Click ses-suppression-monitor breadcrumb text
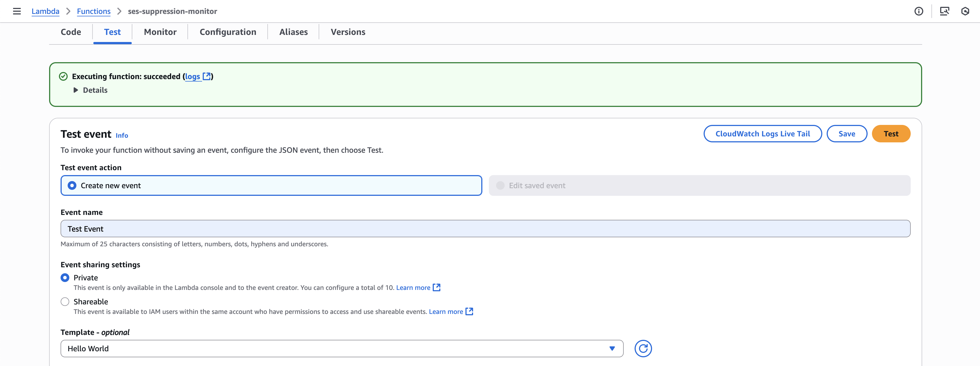Viewport: 980px width, 366px height. (172, 11)
